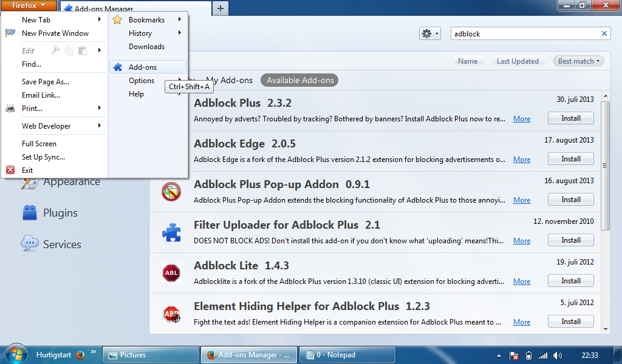Open More link for Adblock Plus 2.3.2
This screenshot has height=364, width=622.
pyautogui.click(x=522, y=119)
